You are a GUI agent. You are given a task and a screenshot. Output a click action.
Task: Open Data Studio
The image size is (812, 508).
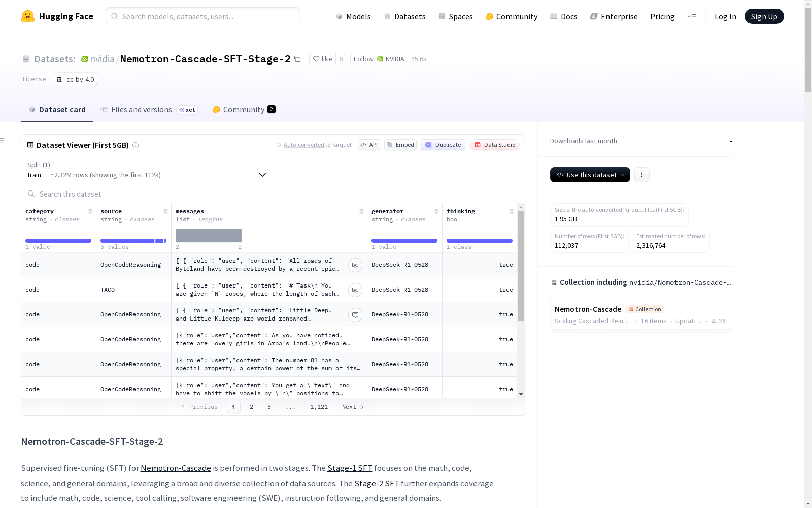(x=495, y=145)
